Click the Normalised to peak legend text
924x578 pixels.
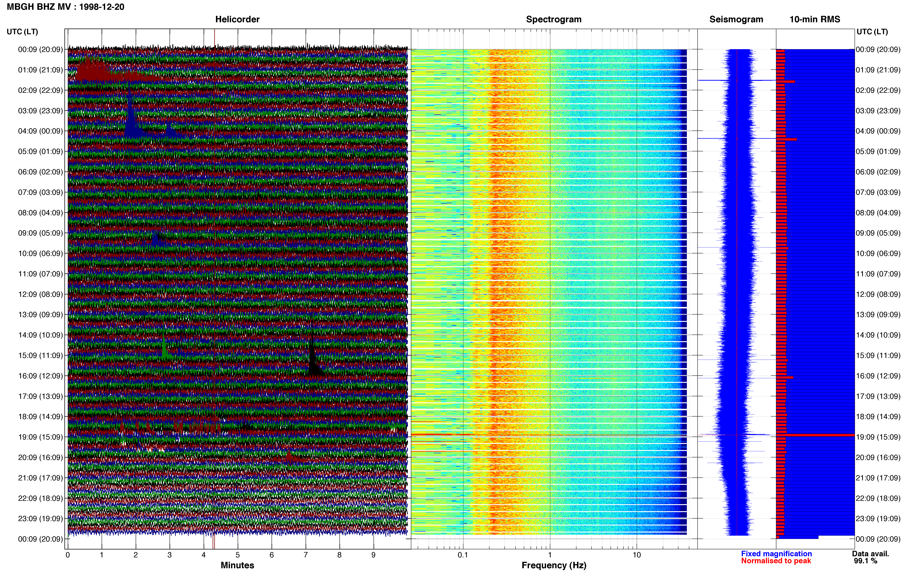776,561
